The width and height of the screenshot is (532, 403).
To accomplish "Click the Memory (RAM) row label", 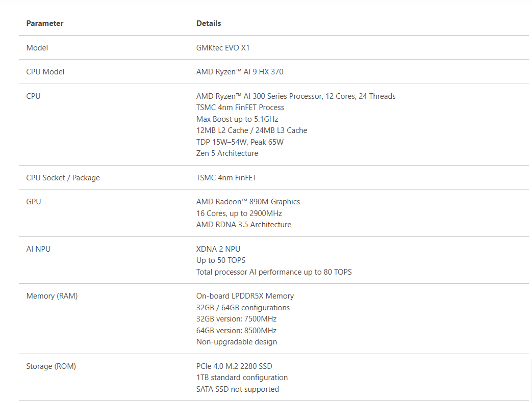I will [x=52, y=296].
